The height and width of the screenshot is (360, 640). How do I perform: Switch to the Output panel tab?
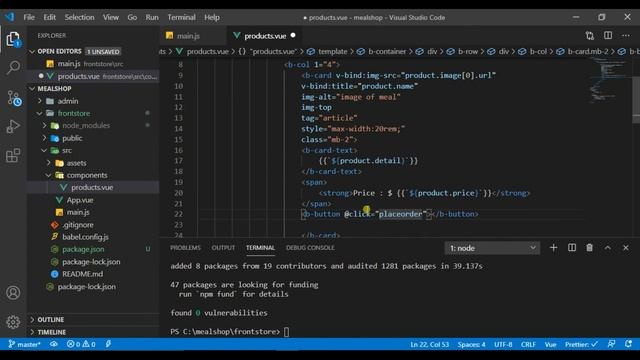(x=223, y=248)
